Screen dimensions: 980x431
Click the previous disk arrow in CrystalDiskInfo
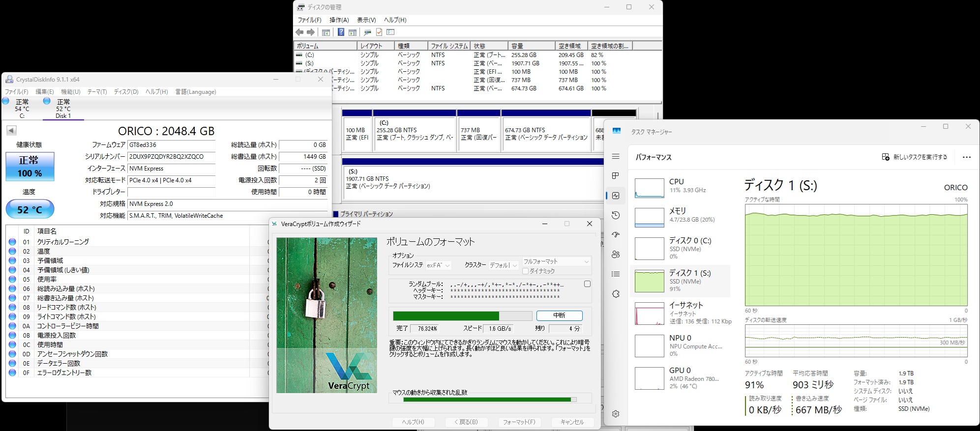pos(11,130)
